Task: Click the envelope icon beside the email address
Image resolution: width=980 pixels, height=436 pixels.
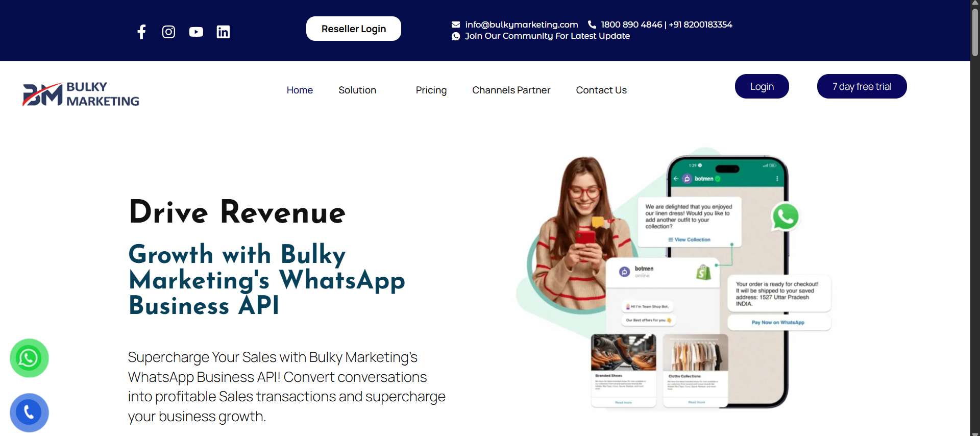Action: coord(456,25)
